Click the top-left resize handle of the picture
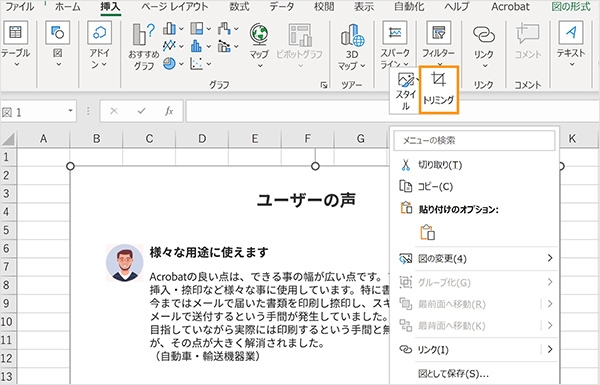 [70, 166]
